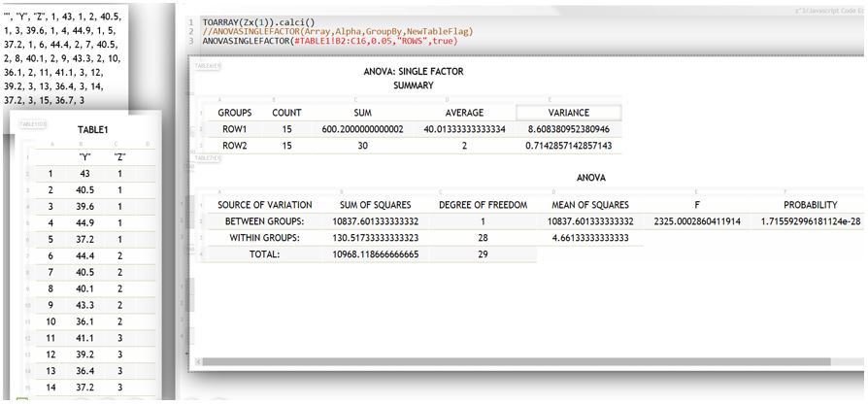The width and height of the screenshot is (868, 405).
Task: Click the commented ANOVASINGLEFACTOR code line
Action: 320,31
